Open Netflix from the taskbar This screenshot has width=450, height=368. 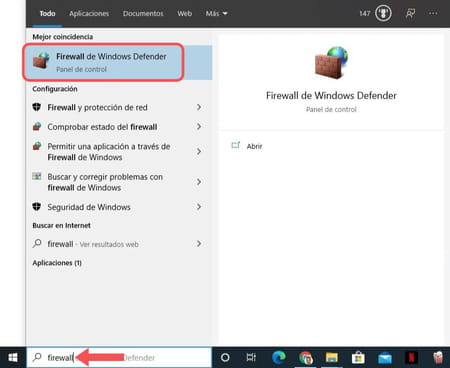(x=411, y=358)
